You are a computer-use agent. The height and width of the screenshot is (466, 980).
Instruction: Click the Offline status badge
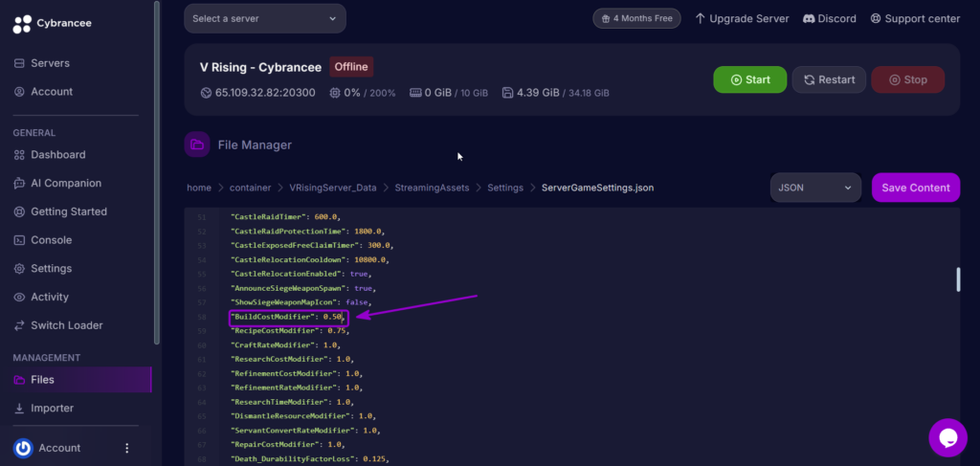[351, 67]
